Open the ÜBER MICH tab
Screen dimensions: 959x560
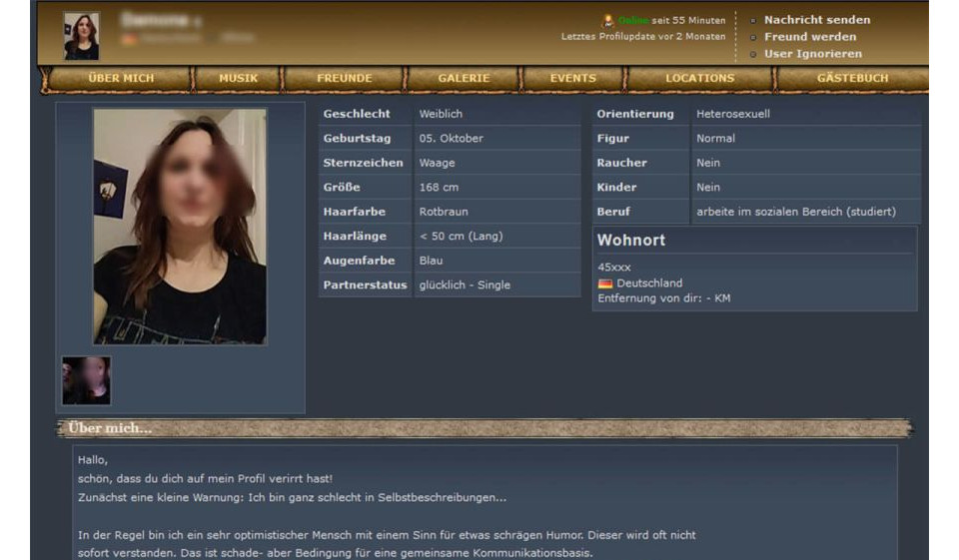pyautogui.click(x=121, y=78)
